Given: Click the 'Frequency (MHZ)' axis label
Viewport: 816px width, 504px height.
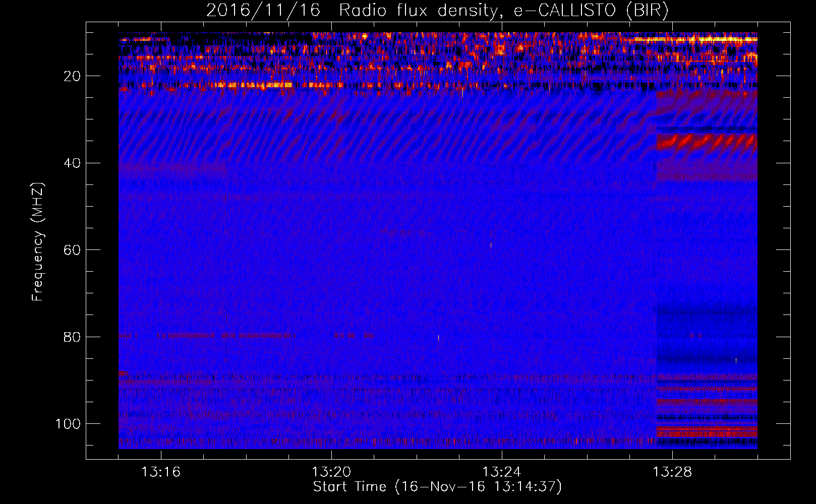Looking at the screenshot, I should tap(38, 242).
